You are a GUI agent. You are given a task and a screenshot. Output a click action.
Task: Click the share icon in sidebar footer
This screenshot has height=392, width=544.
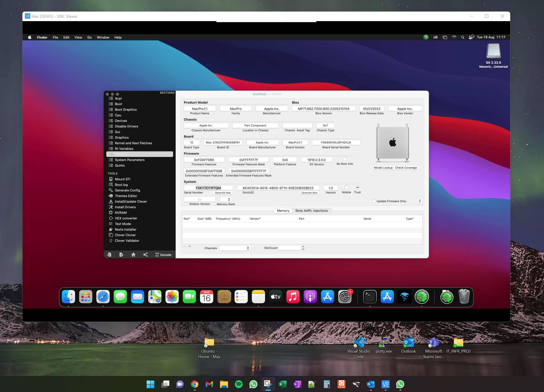tap(145, 255)
